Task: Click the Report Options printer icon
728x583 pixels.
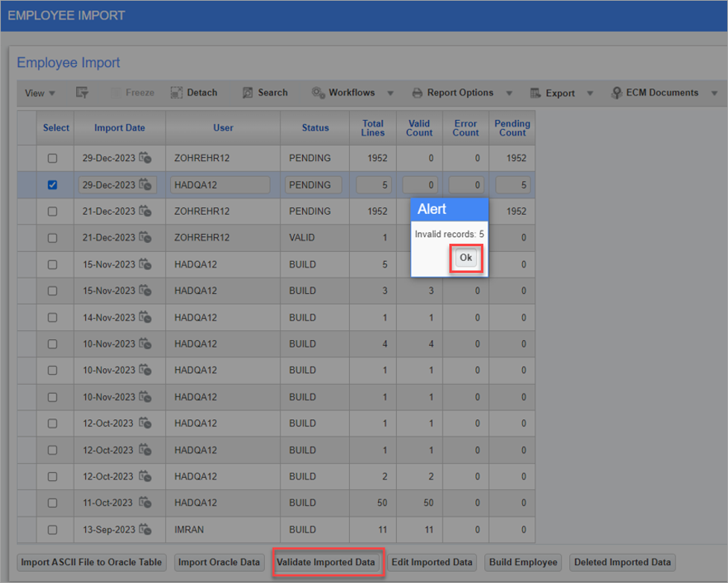Action: [418, 93]
